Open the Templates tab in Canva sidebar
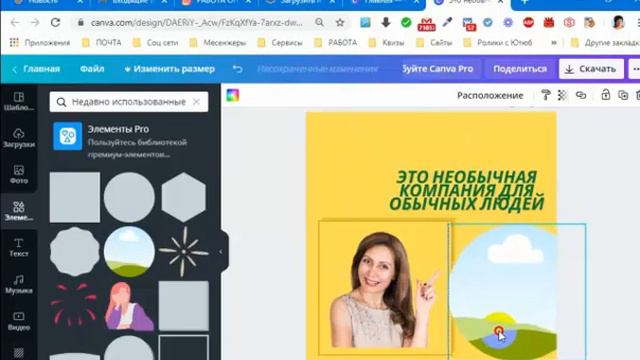640x360 pixels. tap(19, 102)
